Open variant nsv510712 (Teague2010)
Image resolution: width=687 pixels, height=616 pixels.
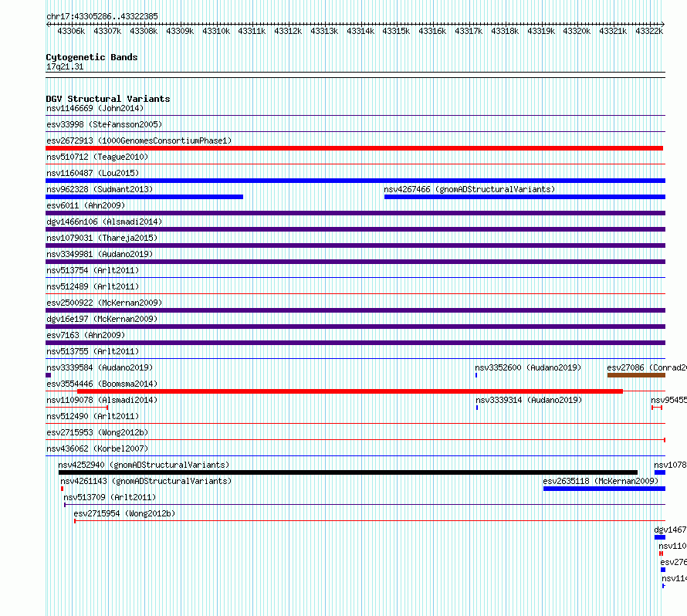point(97,157)
